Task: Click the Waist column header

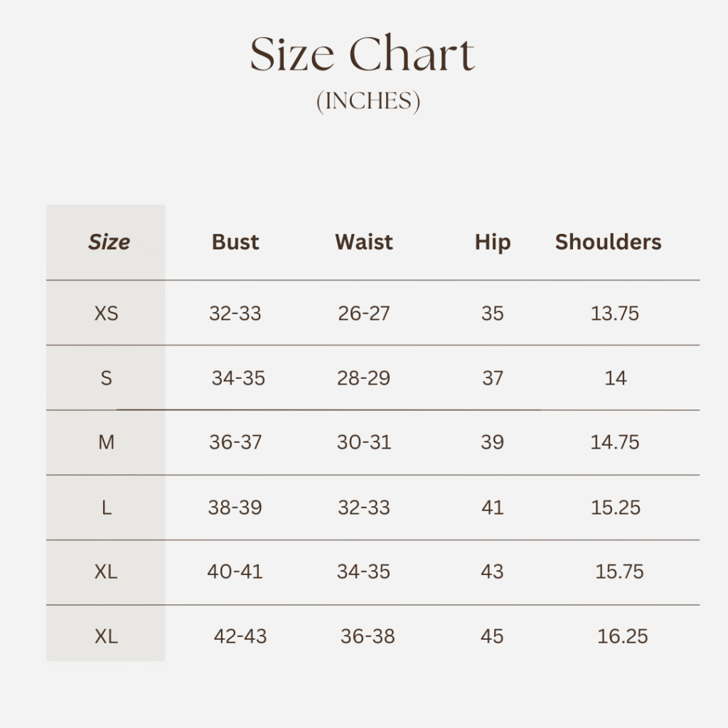Action: coord(364,242)
